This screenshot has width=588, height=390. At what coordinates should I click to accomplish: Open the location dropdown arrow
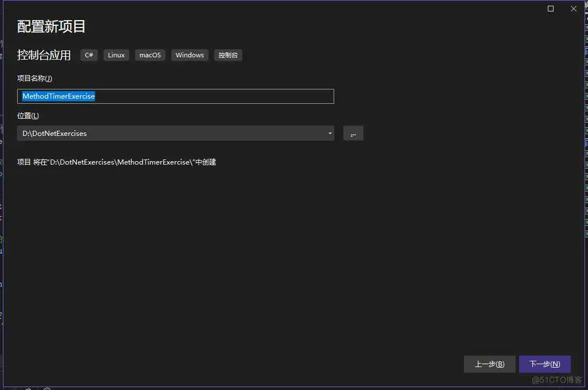pyautogui.click(x=330, y=134)
